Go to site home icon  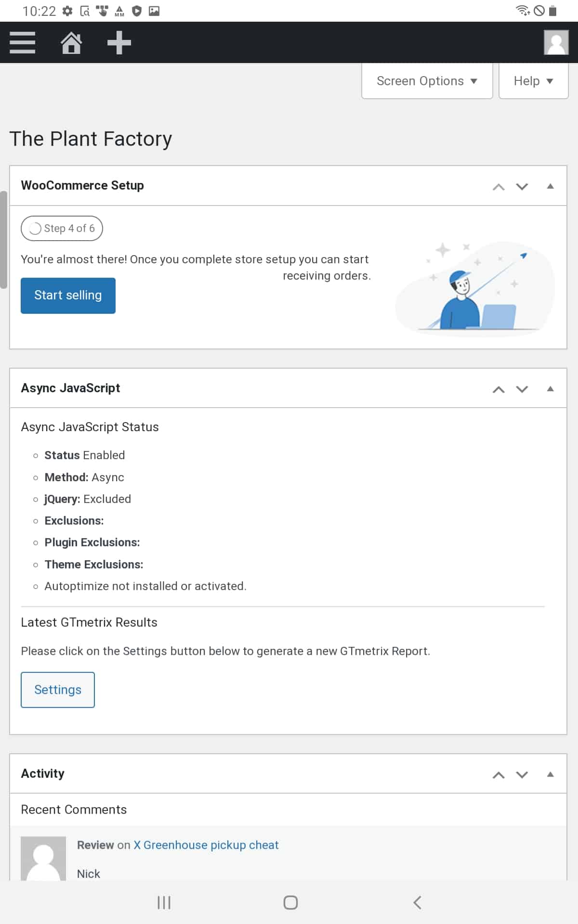click(71, 43)
